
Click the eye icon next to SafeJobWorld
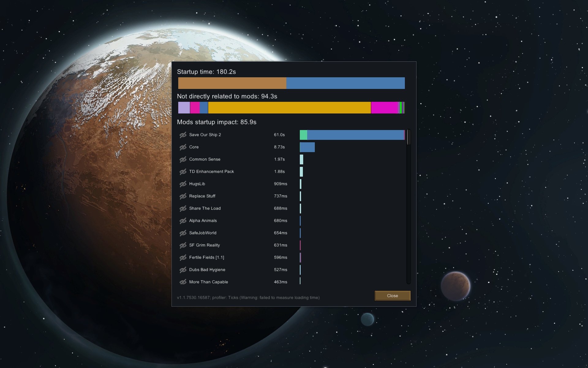[183, 233]
